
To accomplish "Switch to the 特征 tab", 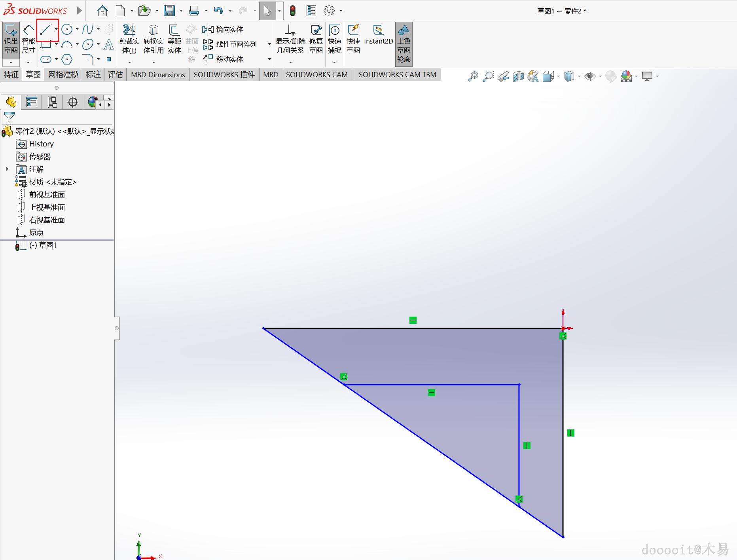I will point(11,74).
